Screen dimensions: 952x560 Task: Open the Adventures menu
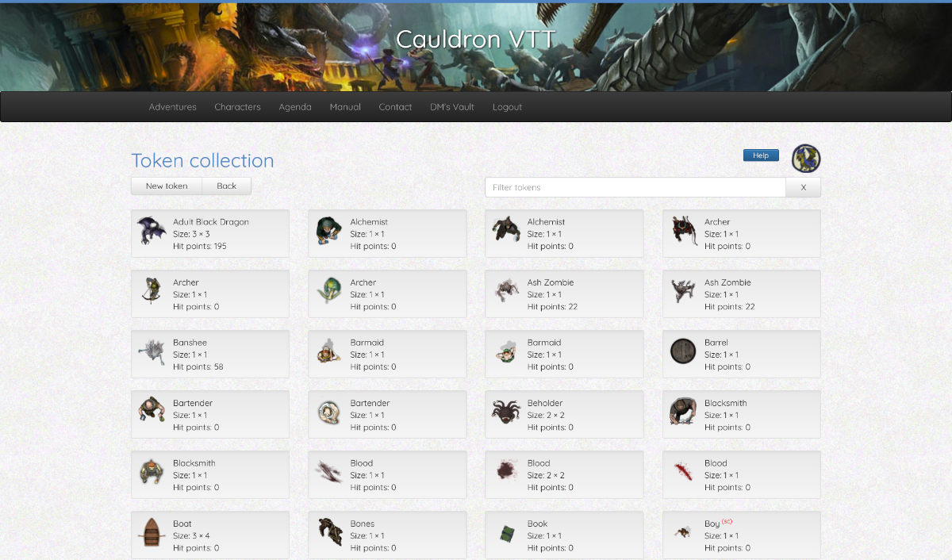pos(172,107)
